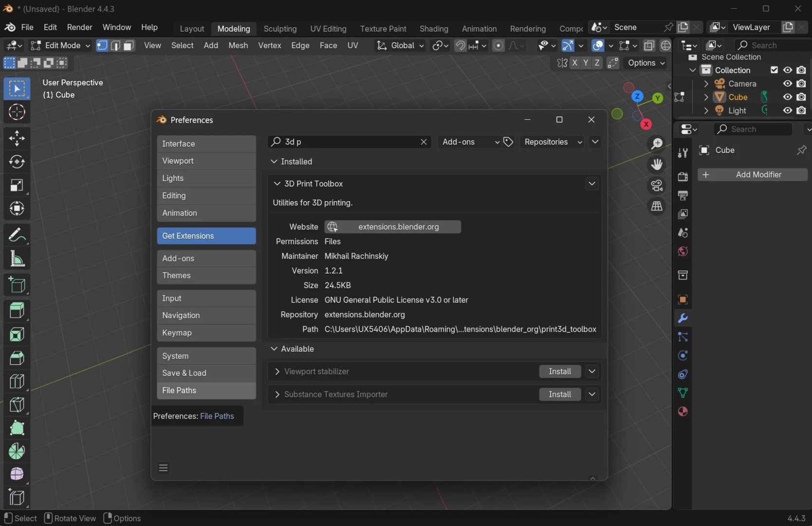Collapse the 3D Print Toolbox entry

277,184
